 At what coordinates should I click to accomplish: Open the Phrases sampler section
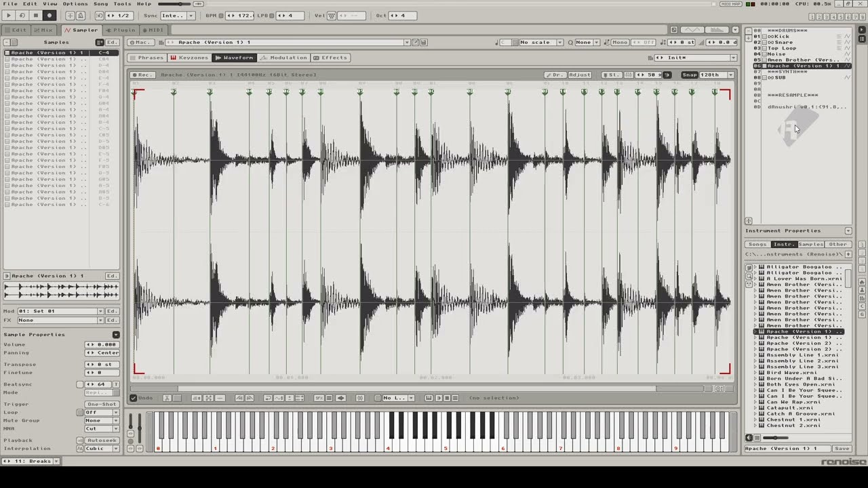(x=147, y=58)
